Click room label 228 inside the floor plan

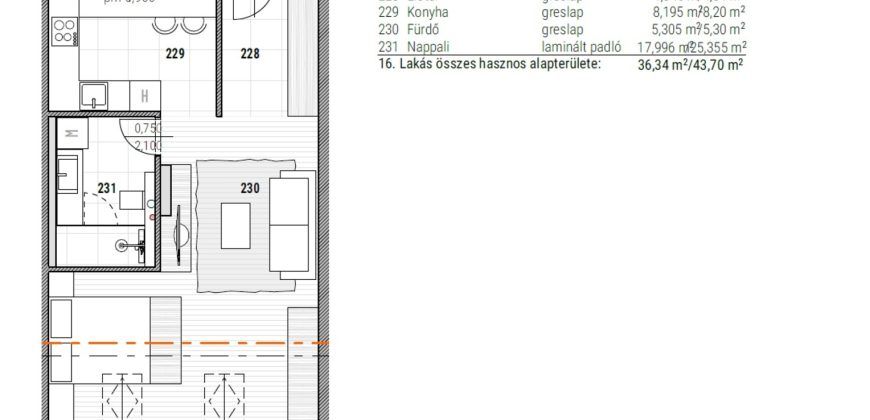[x=250, y=54]
